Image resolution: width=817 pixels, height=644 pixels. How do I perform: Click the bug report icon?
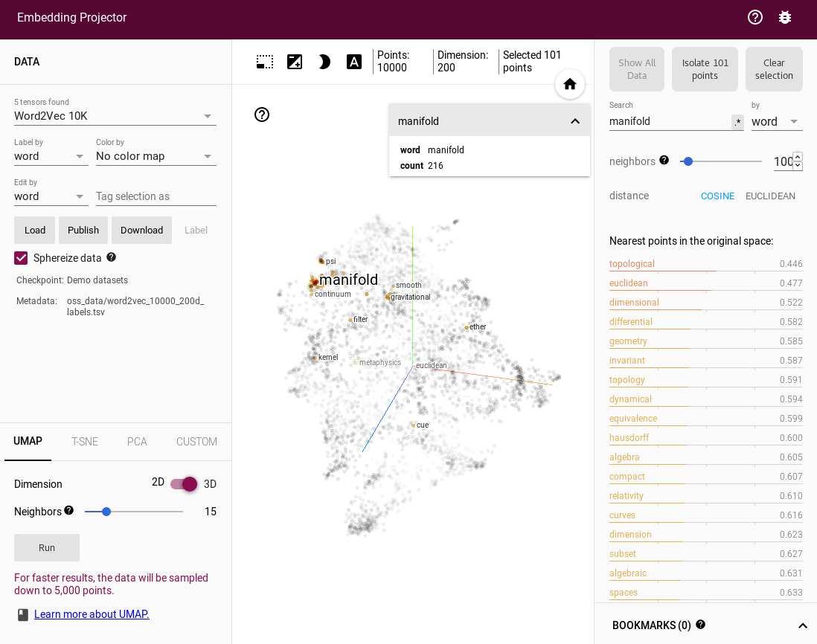point(785,17)
